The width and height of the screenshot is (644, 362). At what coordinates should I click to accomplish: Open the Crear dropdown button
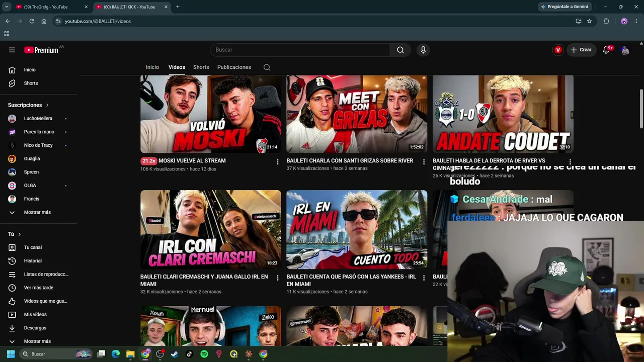click(581, 50)
